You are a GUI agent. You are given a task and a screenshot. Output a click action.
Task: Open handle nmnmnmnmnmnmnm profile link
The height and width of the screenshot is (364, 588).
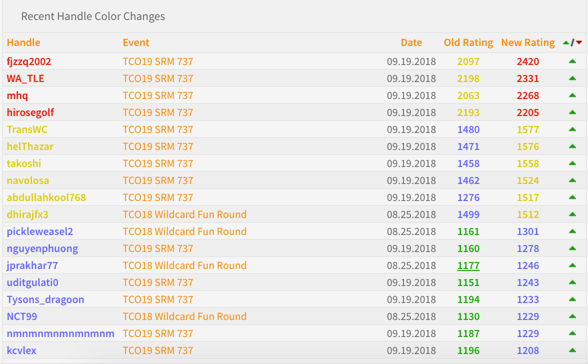pyautogui.click(x=60, y=333)
